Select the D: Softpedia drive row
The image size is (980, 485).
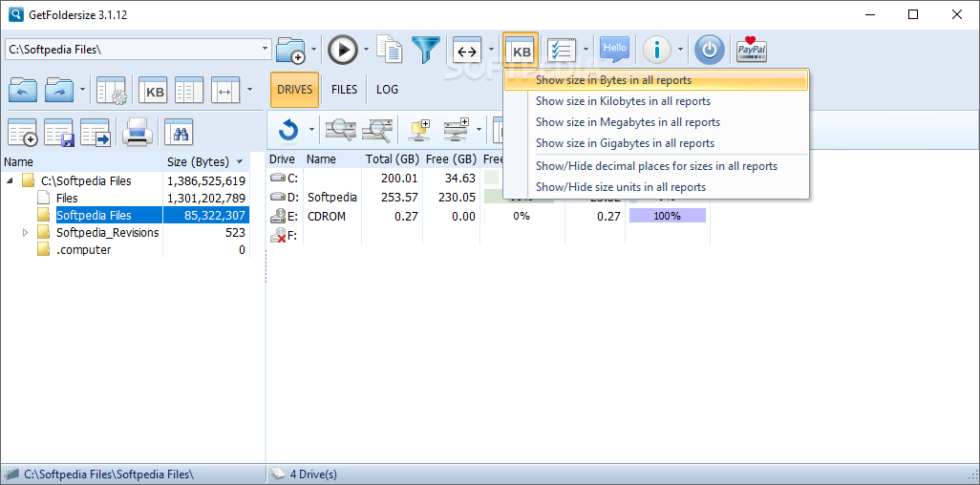coord(489,198)
